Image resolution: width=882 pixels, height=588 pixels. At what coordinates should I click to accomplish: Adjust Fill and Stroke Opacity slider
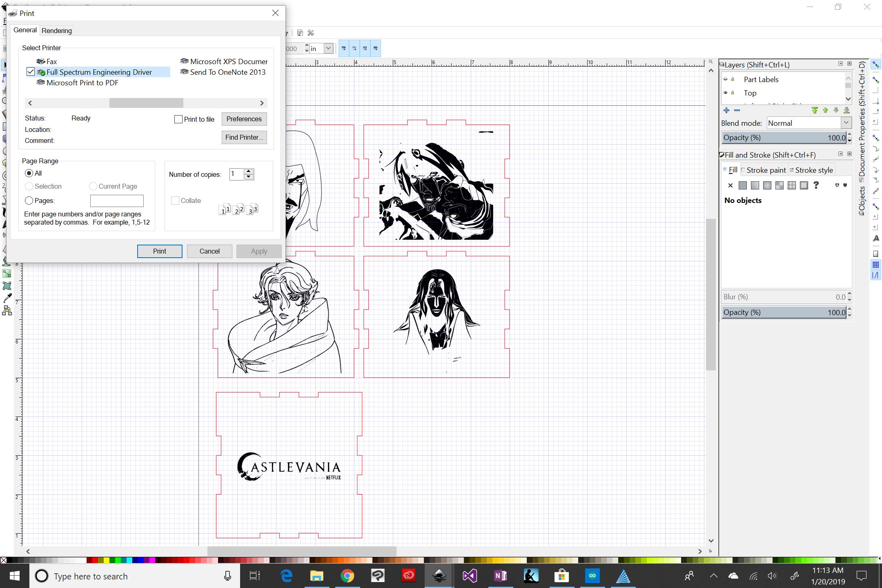pyautogui.click(x=784, y=312)
